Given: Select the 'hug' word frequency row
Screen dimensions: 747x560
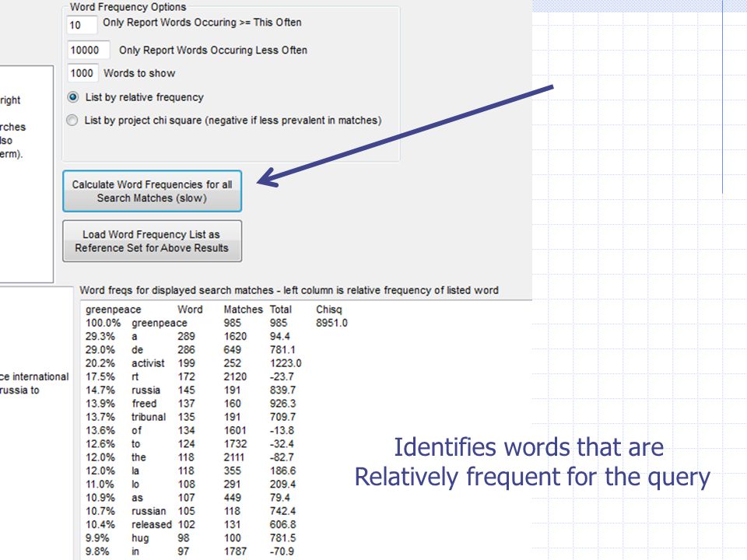Looking at the screenshot, I should 191,537.
